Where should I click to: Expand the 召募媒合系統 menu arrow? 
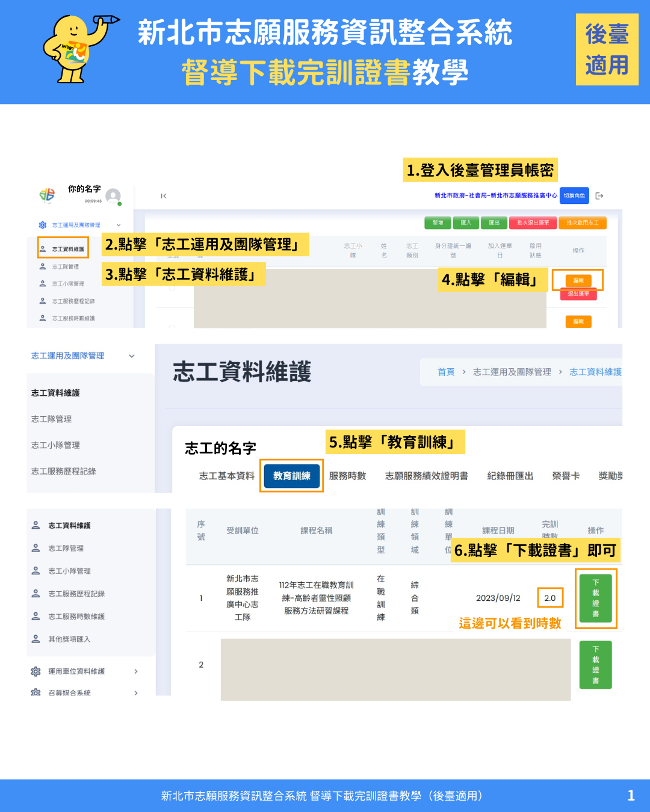(136, 693)
